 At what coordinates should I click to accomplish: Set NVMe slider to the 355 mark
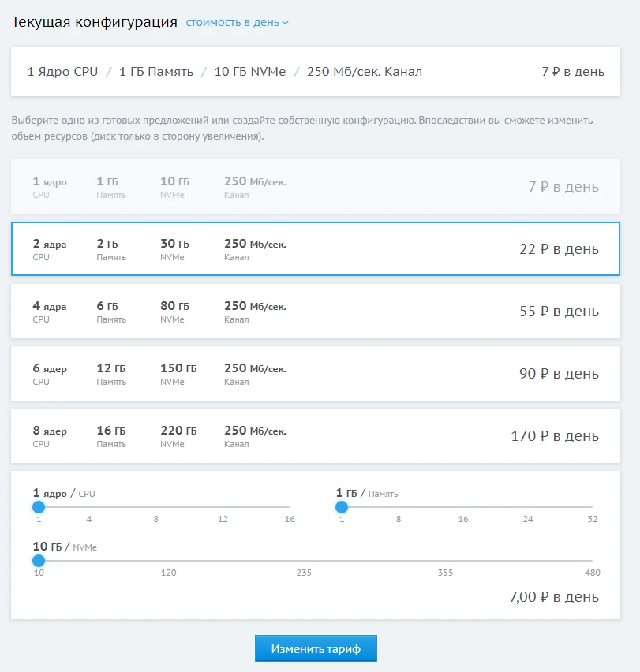[x=445, y=561]
